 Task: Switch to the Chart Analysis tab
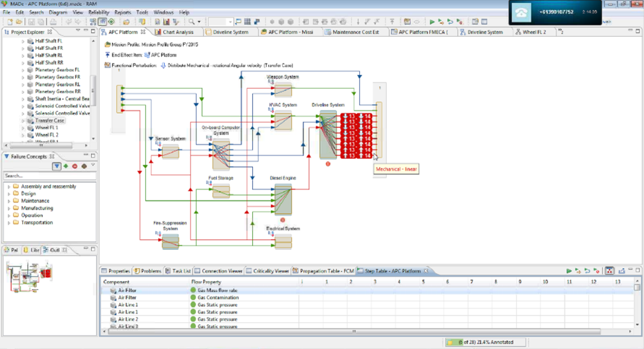point(177,32)
